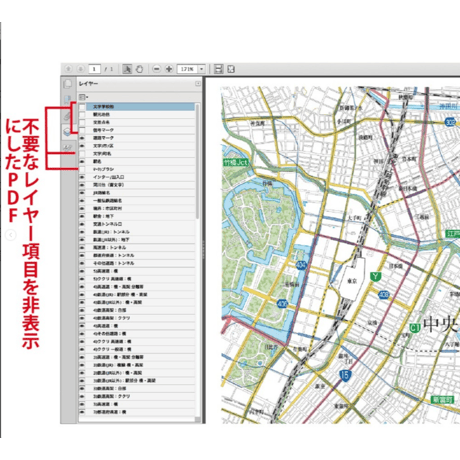Open the Attachments paperclip panel
Viewport: 460px width, 460px height.
68,116
